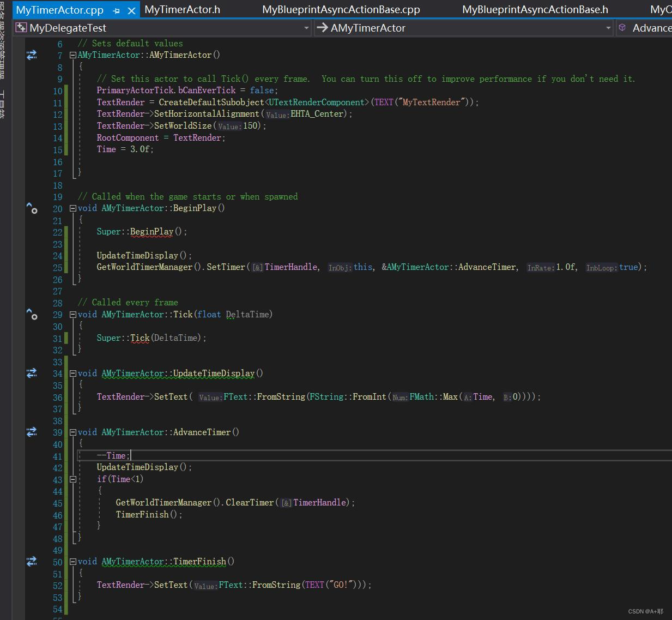The image size is (672, 620).
Task: Open the AMyTimerActor type dropdown
Action: pyautogui.click(x=609, y=27)
